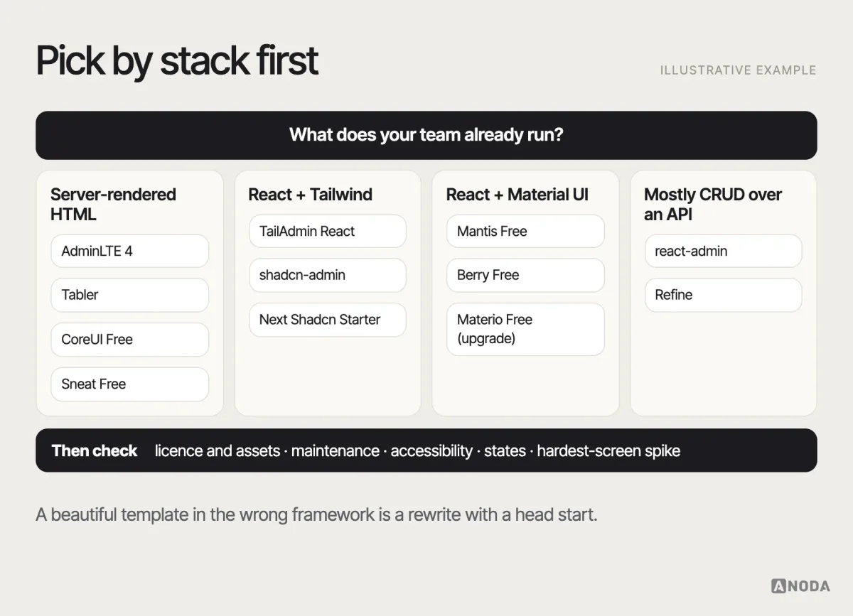Select the Berry Free pill
The image size is (853, 616).
click(525, 275)
